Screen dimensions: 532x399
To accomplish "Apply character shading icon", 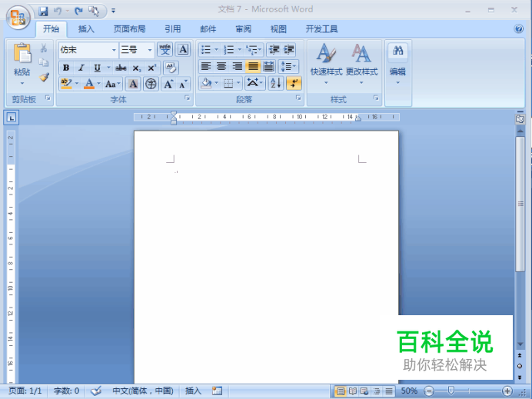I will pos(133,84).
